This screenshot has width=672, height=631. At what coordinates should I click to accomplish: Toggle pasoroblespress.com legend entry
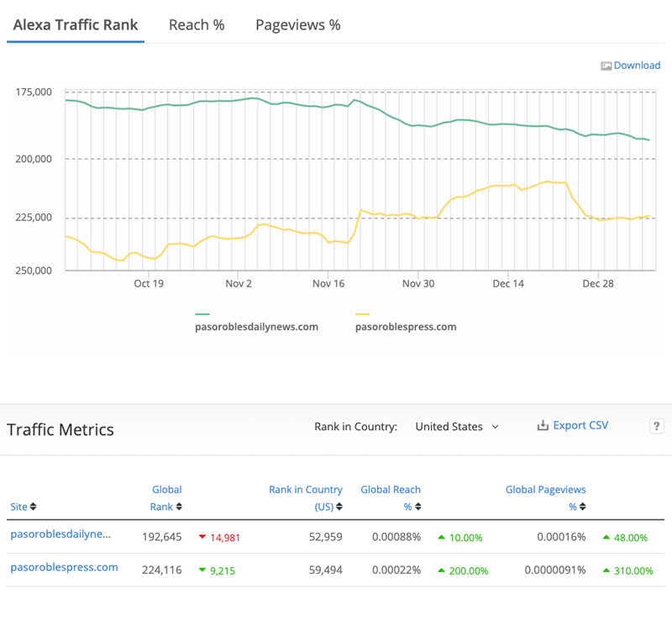(406, 327)
